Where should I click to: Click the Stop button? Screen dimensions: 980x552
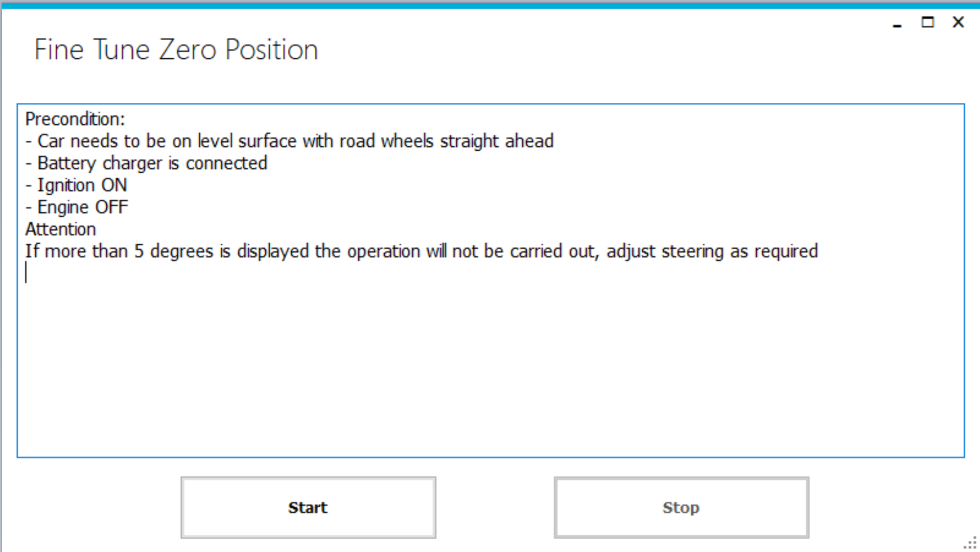681,507
